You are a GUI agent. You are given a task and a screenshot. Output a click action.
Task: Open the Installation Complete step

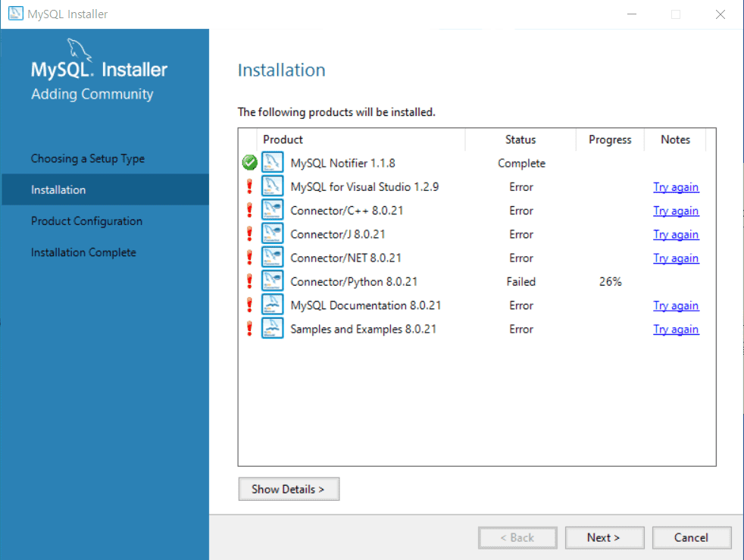83,252
